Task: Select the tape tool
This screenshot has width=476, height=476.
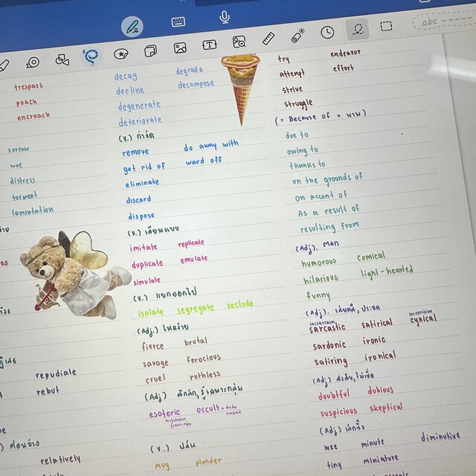Action: (x=33, y=63)
